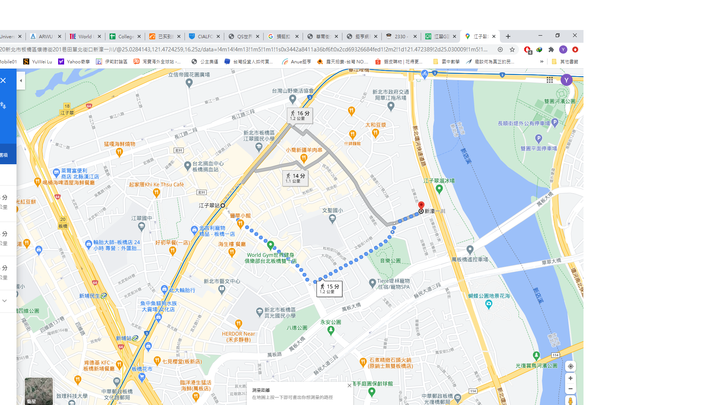The image size is (720, 405).
Task: Select the 15-minute walking route label
Action: pos(329,288)
